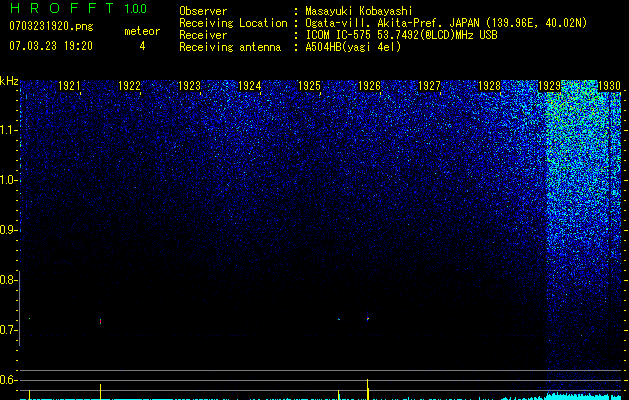Click the Receiving antenna label
This screenshot has width=629, height=400.
coord(230,47)
